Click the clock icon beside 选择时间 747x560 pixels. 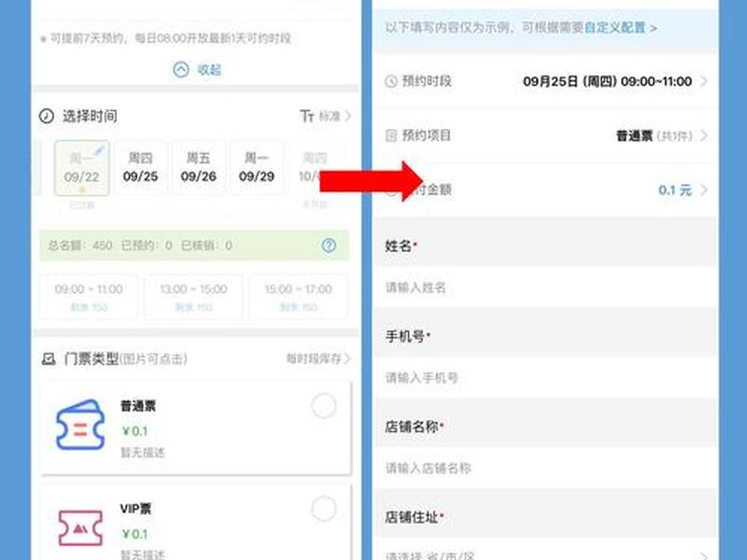pyautogui.click(x=47, y=116)
